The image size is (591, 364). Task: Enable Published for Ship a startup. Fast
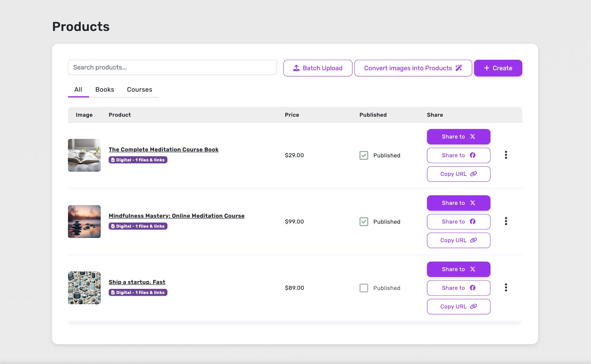[x=364, y=288]
